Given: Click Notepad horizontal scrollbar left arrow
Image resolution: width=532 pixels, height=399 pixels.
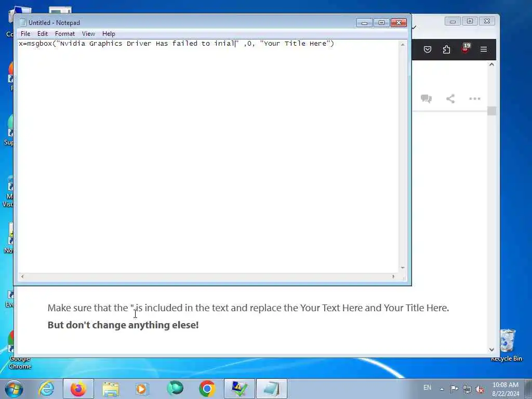Looking at the screenshot, I should (22, 276).
